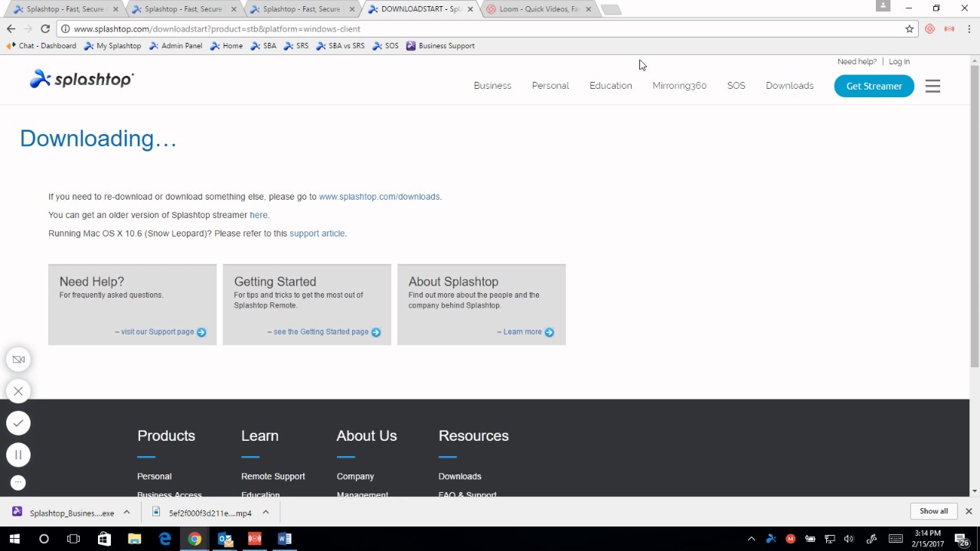Click the Splashtop logo
980x551 pixels.
[82, 79]
